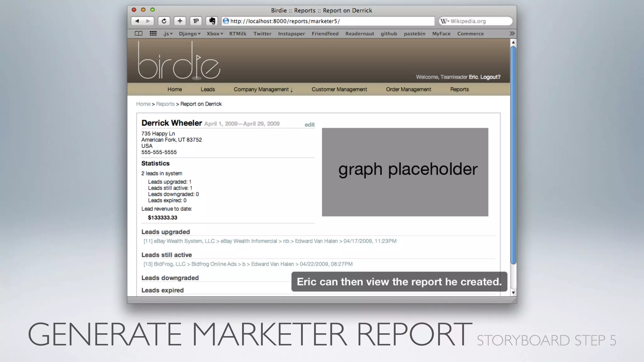Screen dimensions: 644x362
Task: Click the "2 leads in system" line
Action: pyautogui.click(x=162, y=173)
